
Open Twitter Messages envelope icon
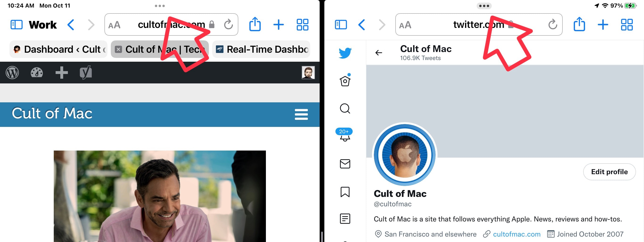345,164
